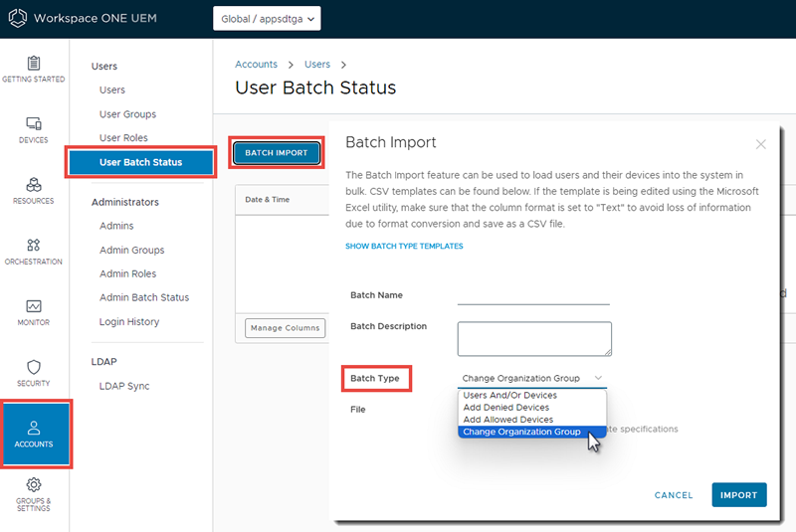Select the Accounts person icon
The image size is (796, 532).
click(x=34, y=428)
